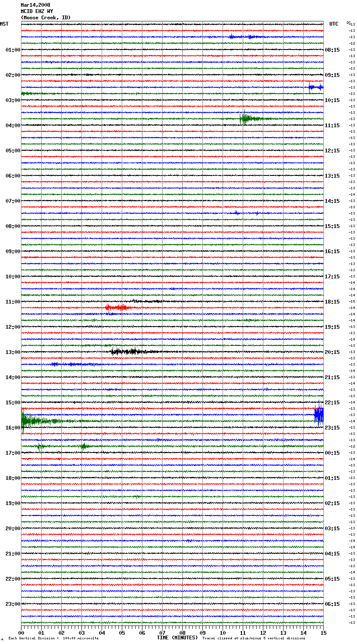The image size is (357, 644).
Task: Select the station code 'MCID EHZ WY'
Action: [37, 11]
